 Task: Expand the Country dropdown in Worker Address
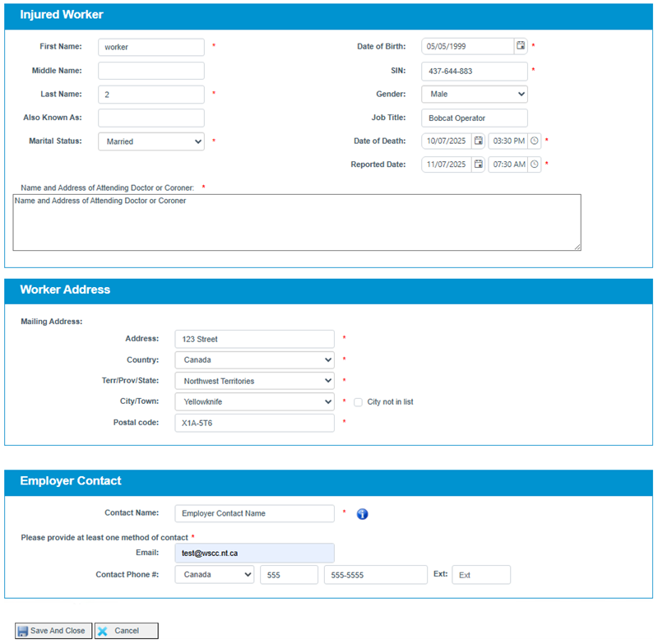click(x=254, y=359)
